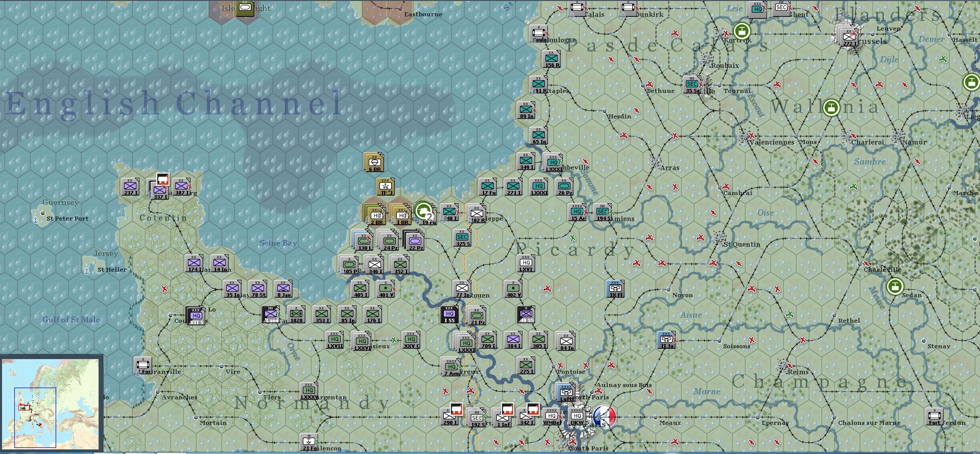
Task: Select the 24 Pz panzer division counter
Action: click(x=389, y=240)
